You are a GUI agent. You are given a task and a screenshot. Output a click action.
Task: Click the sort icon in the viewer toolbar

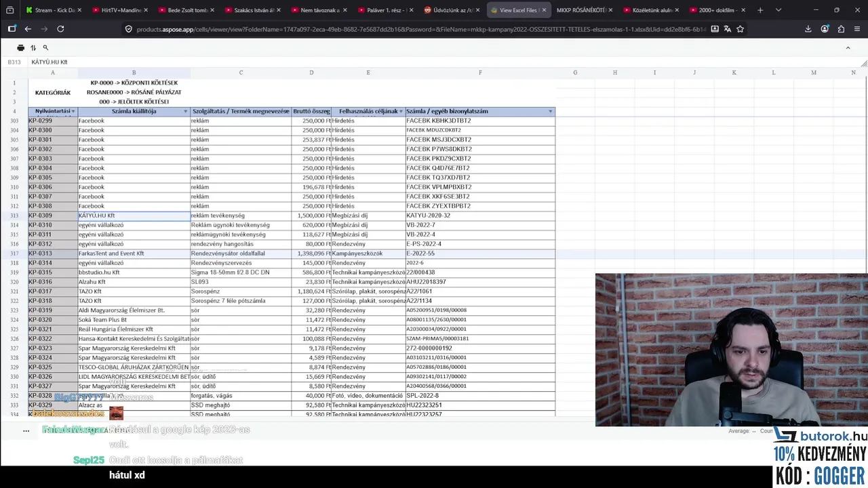point(33,47)
